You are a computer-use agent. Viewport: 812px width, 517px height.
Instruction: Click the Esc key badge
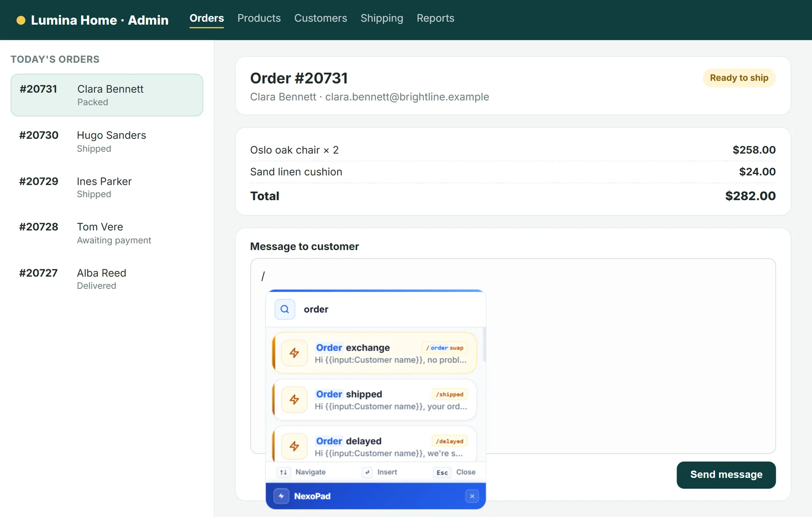click(x=442, y=472)
